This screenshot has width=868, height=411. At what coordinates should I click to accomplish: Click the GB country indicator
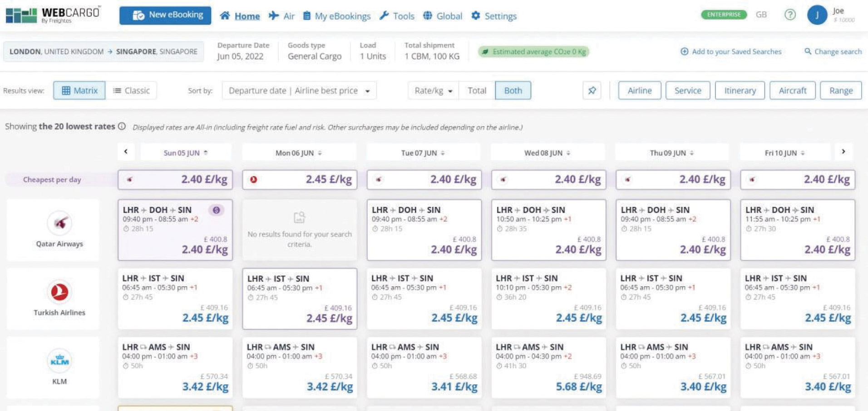coord(761,15)
